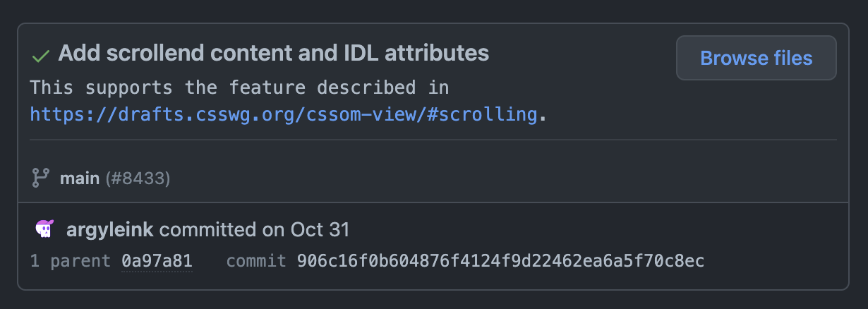This screenshot has width=868, height=309.
Task: Click the divider line below the description
Action: click(x=433, y=140)
